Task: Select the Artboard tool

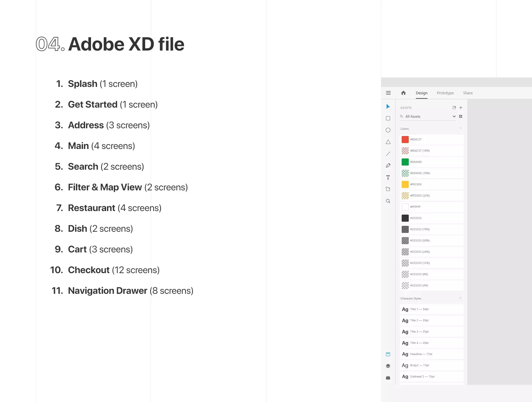Action: (x=388, y=189)
